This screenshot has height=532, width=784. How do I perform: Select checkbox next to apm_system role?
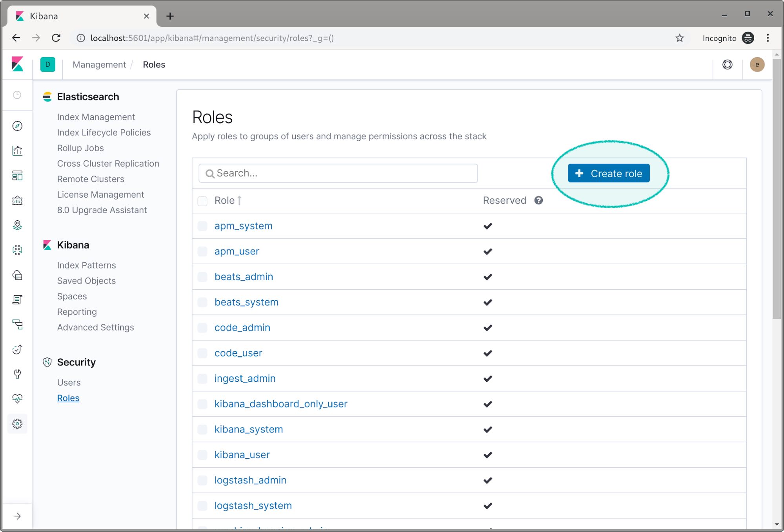click(x=203, y=226)
